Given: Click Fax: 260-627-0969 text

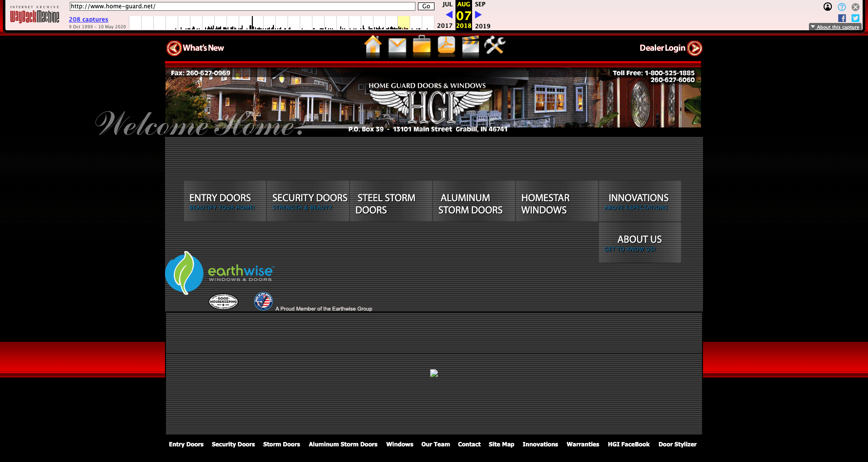Looking at the screenshot, I should [200, 73].
